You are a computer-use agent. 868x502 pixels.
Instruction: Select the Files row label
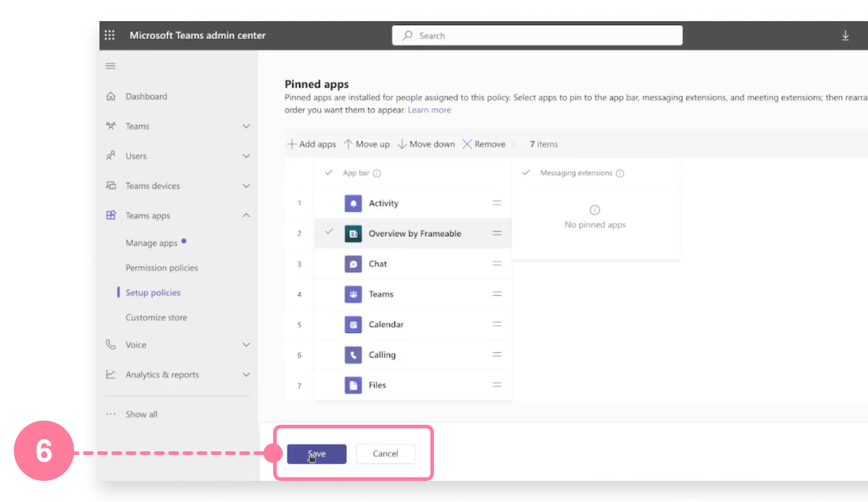tap(377, 385)
